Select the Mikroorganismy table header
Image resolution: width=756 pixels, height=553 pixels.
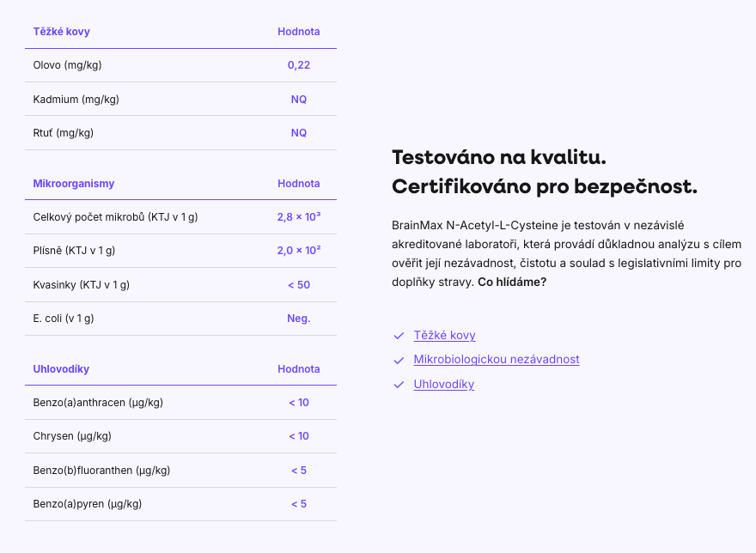coord(73,184)
